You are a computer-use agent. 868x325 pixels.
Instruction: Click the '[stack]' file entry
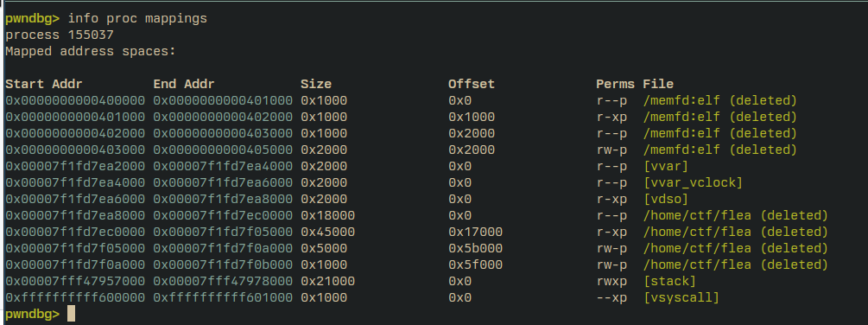coord(670,281)
